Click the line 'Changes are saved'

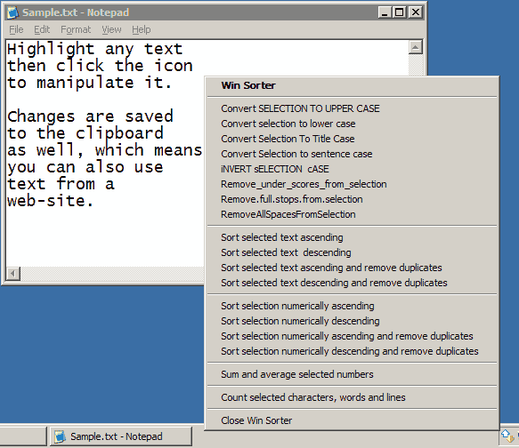[x=90, y=117]
